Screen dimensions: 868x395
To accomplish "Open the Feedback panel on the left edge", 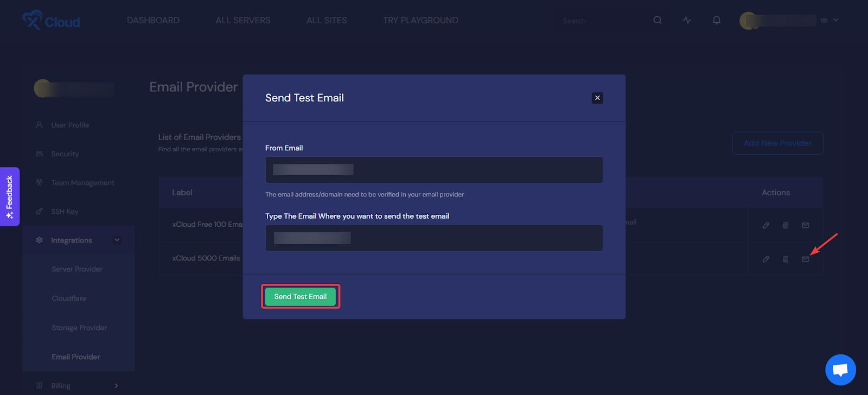I will click(9, 196).
